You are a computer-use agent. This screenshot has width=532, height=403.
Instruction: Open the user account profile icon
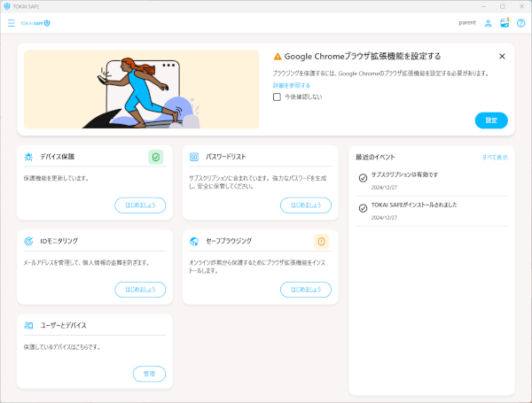click(x=488, y=23)
